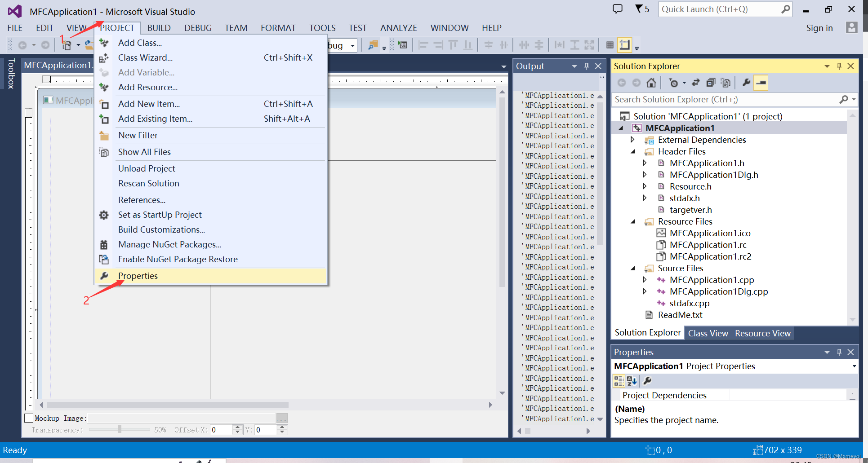Click Sync with Active Document icon
This screenshot has width=868, height=463.
pos(695,83)
